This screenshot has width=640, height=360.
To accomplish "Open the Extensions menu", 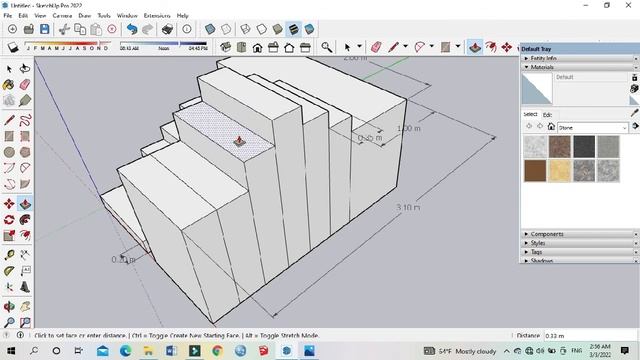I will point(157,16).
